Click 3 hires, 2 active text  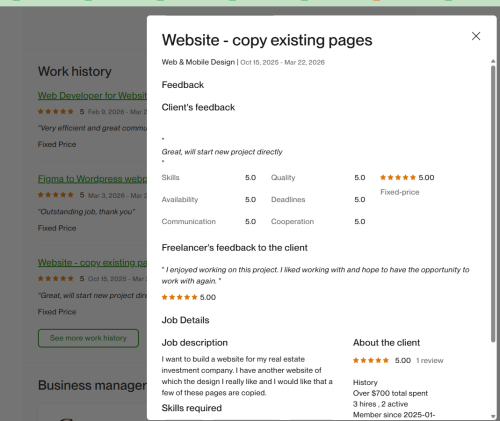(380, 404)
